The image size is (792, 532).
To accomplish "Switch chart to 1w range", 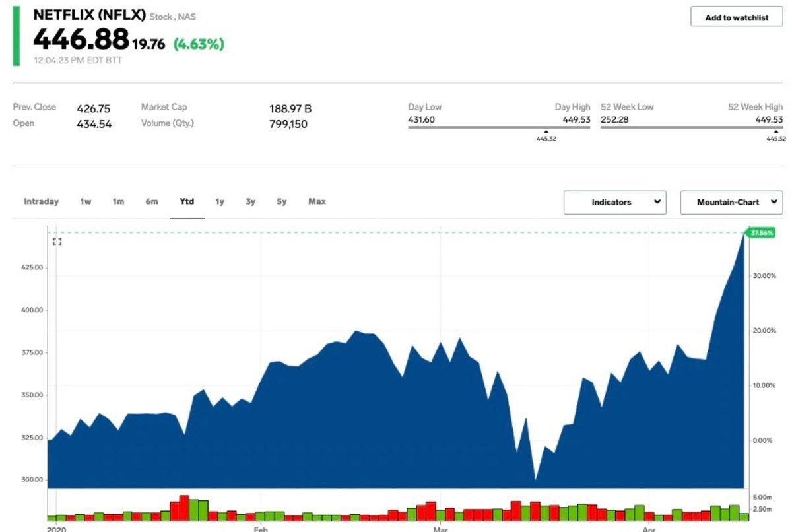I will click(x=86, y=202).
